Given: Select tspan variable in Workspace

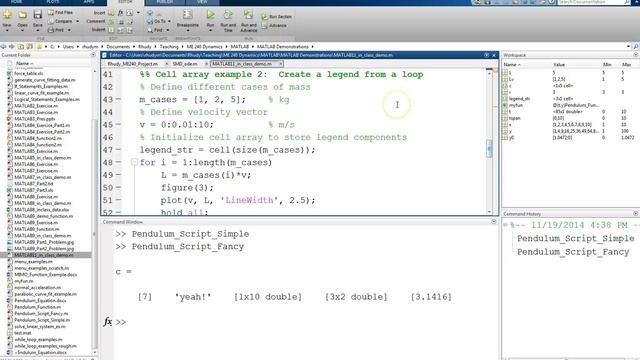Looking at the screenshot, I should tap(515, 118).
